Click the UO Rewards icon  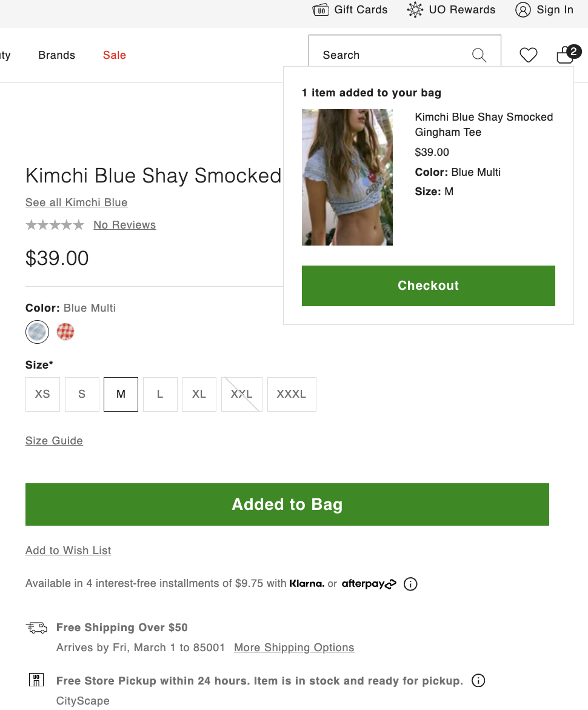coord(415,10)
